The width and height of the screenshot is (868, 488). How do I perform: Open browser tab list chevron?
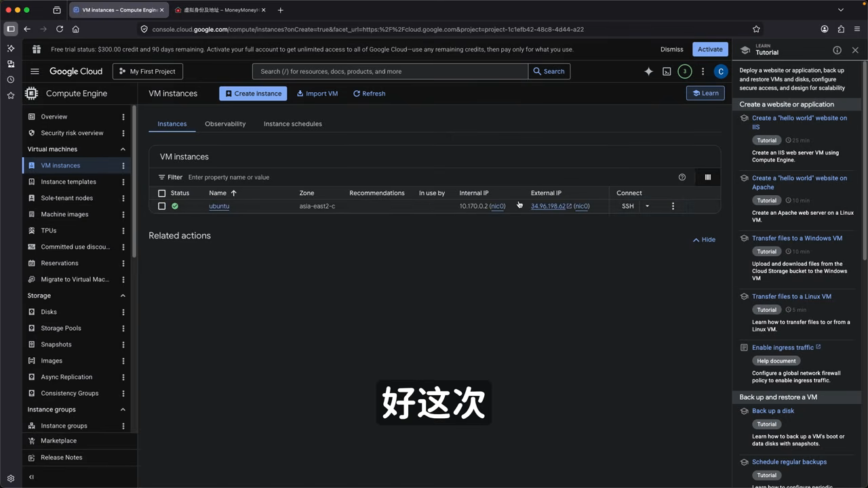pos(841,10)
